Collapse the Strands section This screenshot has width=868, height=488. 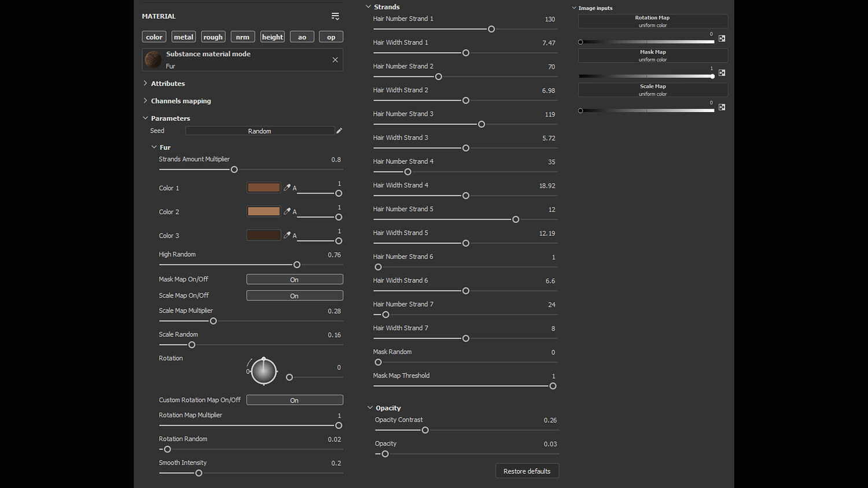[x=369, y=7]
